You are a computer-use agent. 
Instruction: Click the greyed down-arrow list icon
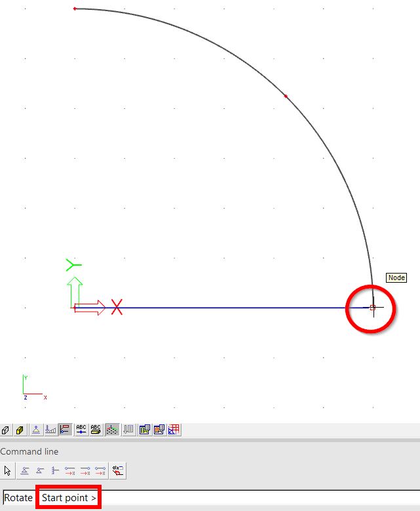(128, 430)
